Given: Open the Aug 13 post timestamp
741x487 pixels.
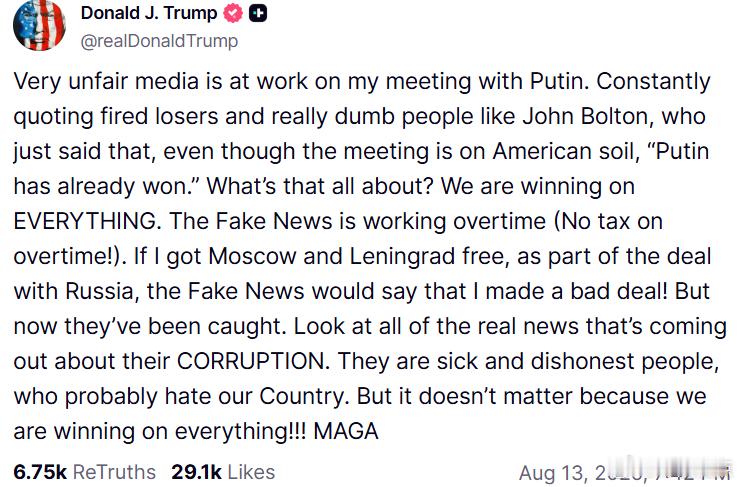Looking at the screenshot, I should (624, 473).
